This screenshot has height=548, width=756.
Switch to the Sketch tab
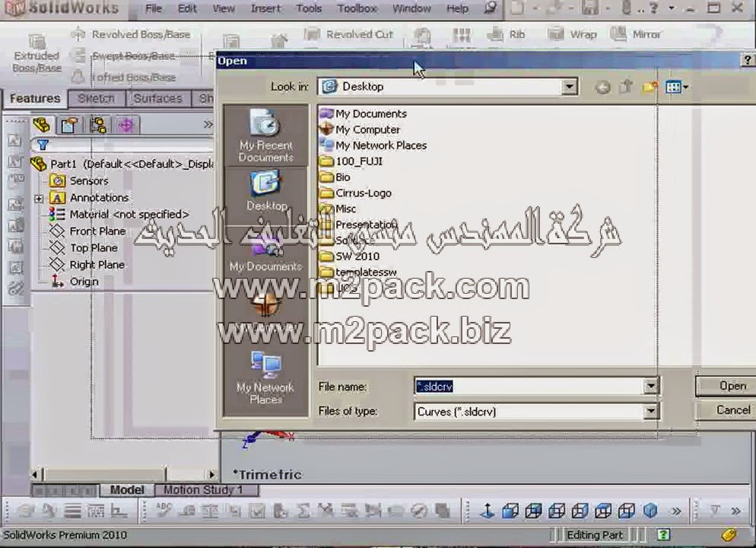tap(97, 98)
